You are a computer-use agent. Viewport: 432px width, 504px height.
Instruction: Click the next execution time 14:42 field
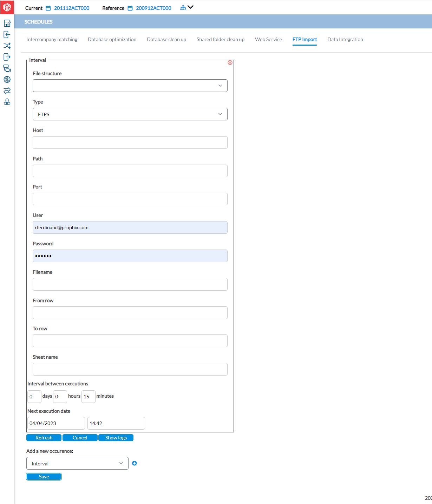pyautogui.click(x=116, y=423)
